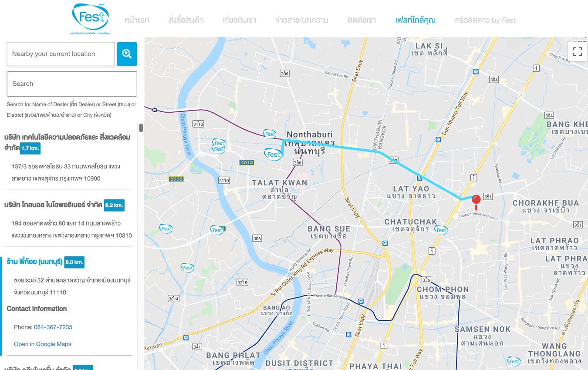
Task: Click the dealer list scrollbar handle
Action: 141,128
